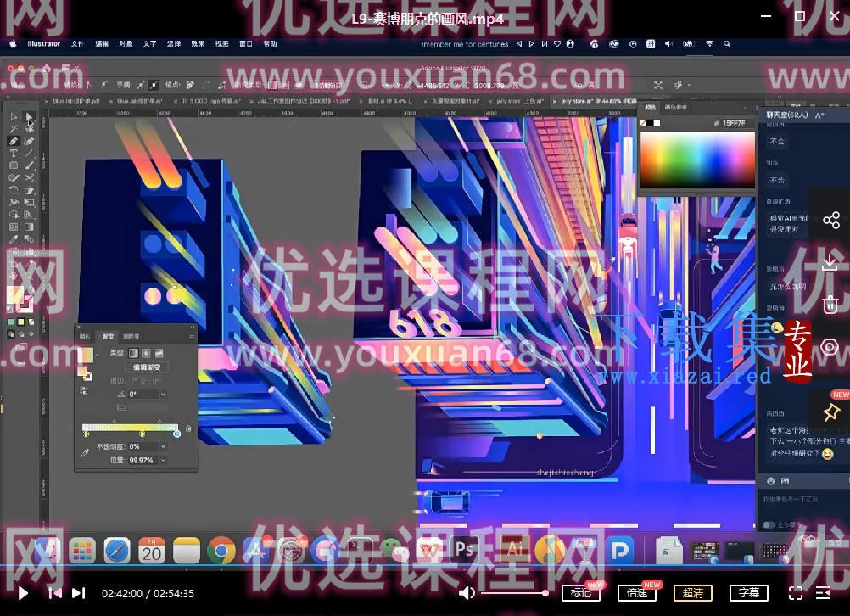This screenshot has width=850, height=616.
Task: Click the share icon in player sidebar
Action: click(x=831, y=220)
